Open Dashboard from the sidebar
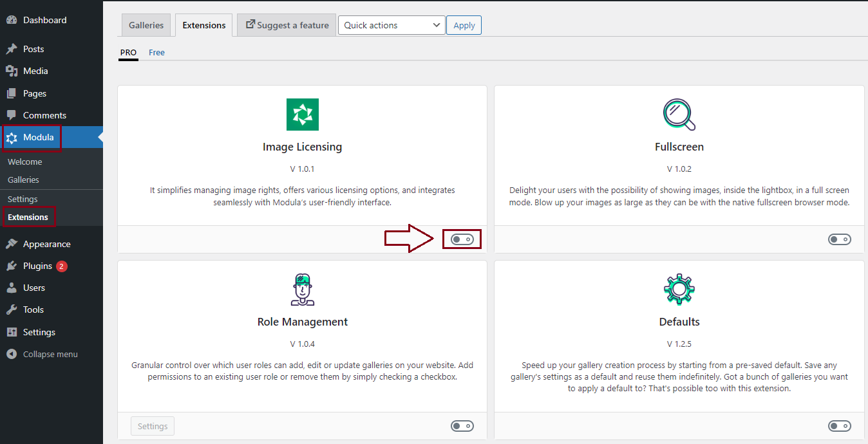The height and width of the screenshot is (444, 868). 44,20
